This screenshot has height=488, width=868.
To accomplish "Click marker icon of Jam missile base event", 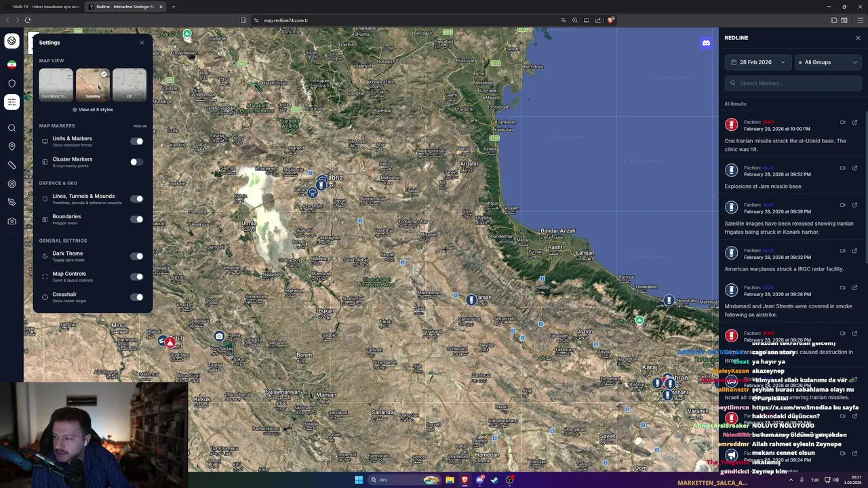I will [731, 170].
